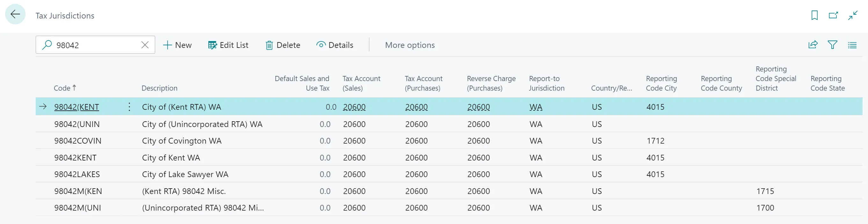
Task: Click description (Unincorporated RTA) 98042 Mi...
Action: [203, 207]
